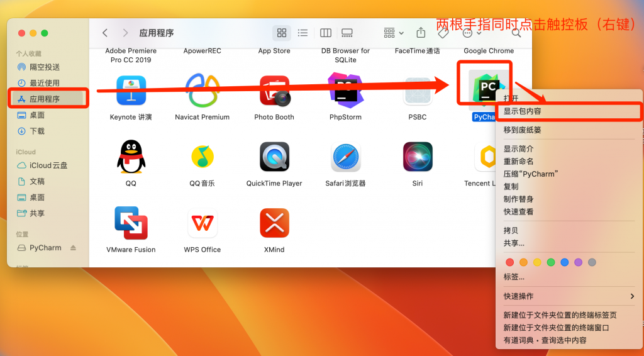This screenshot has width=644, height=356.
Task: Click the Photo Booth app icon
Action: tap(274, 91)
